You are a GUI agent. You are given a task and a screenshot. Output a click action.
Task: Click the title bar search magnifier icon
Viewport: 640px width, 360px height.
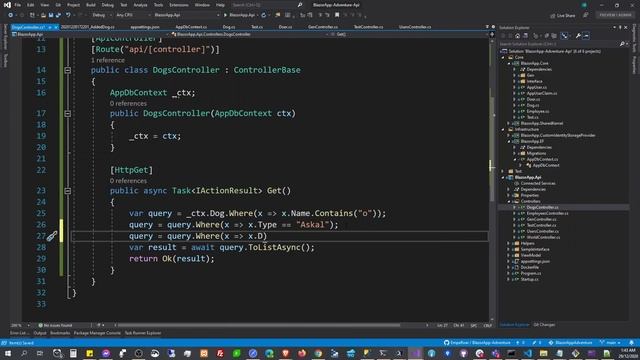[300, 5]
